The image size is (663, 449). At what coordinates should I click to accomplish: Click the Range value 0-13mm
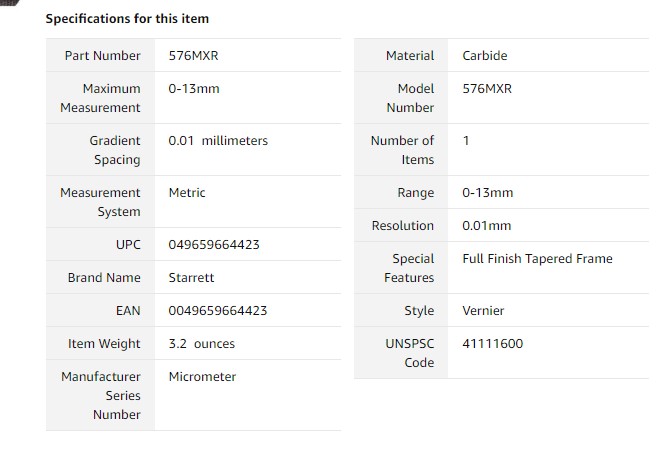point(487,192)
